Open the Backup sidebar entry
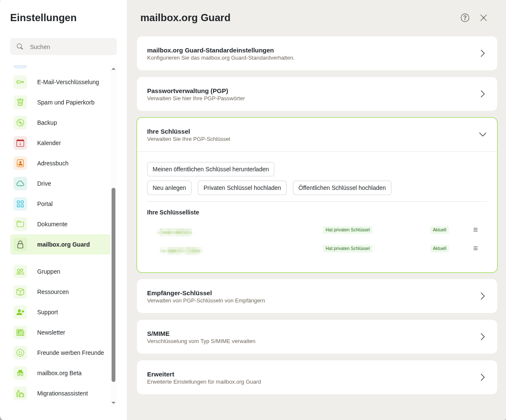Screen dimensions: 506x420 pos(60,123)
